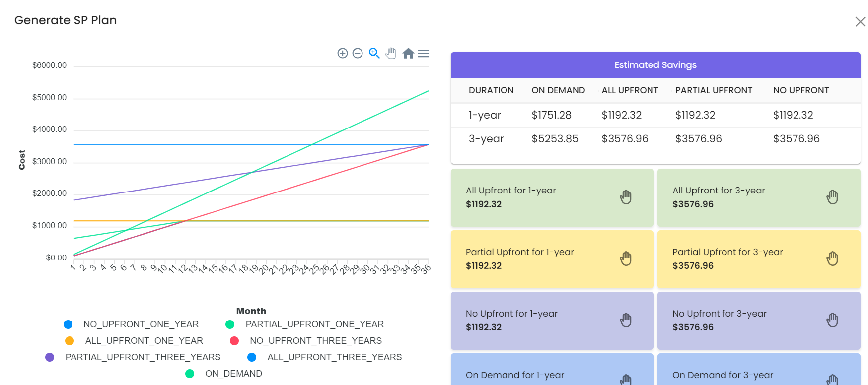Choose Partial Upfront for 3-year text
Image resolution: width=868 pixels, height=385 pixels.
coord(727,252)
